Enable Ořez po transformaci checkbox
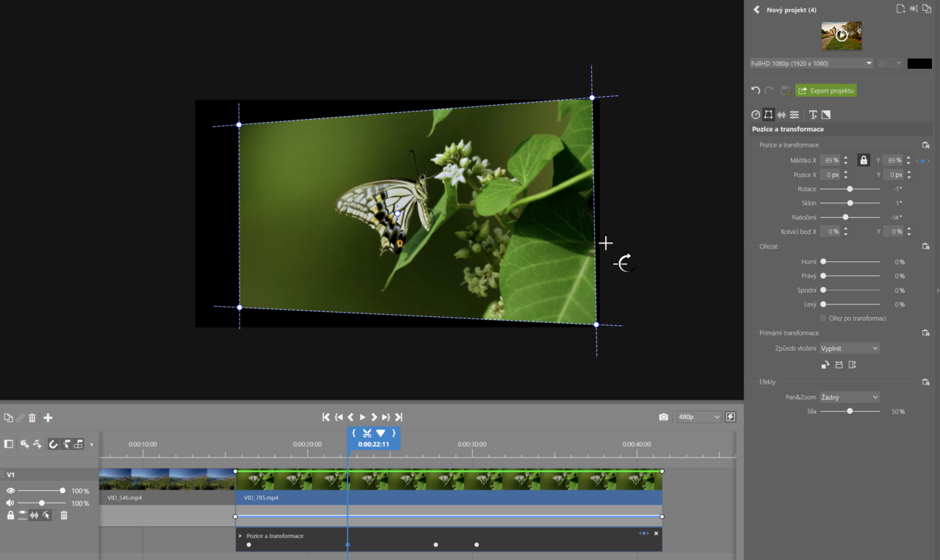 (x=823, y=318)
